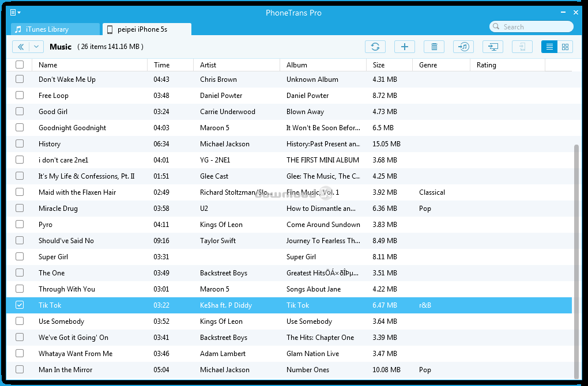
Task: Select the song We've Got it Going' On
Action: click(73, 337)
